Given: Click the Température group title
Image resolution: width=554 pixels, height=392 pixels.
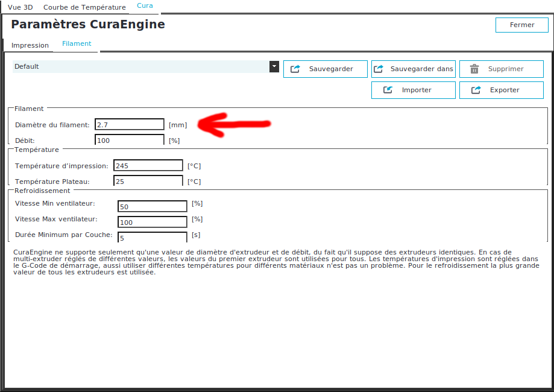Looking at the screenshot, I should 36,150.
